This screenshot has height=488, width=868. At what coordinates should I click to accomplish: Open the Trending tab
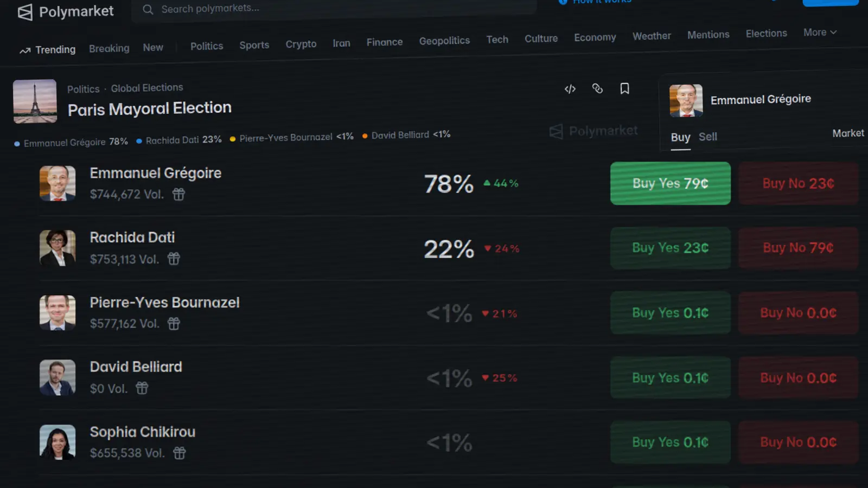point(48,50)
